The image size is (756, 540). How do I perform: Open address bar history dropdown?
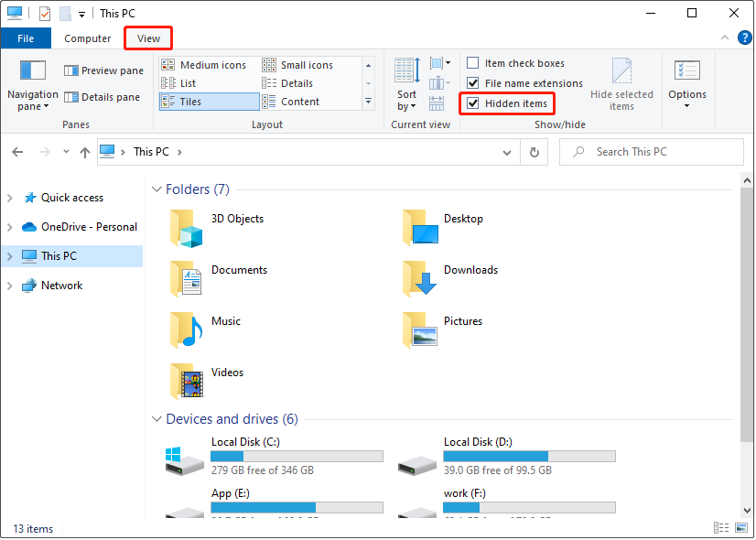(508, 152)
